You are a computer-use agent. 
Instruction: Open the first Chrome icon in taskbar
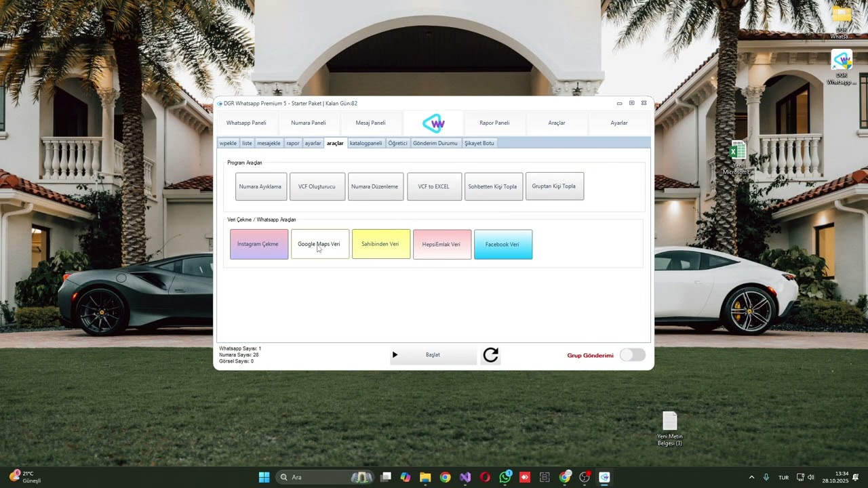(x=445, y=477)
